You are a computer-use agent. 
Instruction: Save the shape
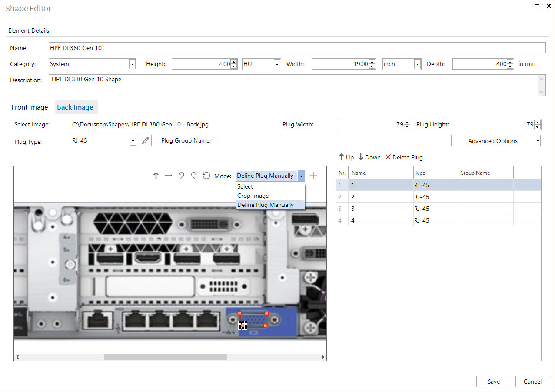(x=493, y=382)
